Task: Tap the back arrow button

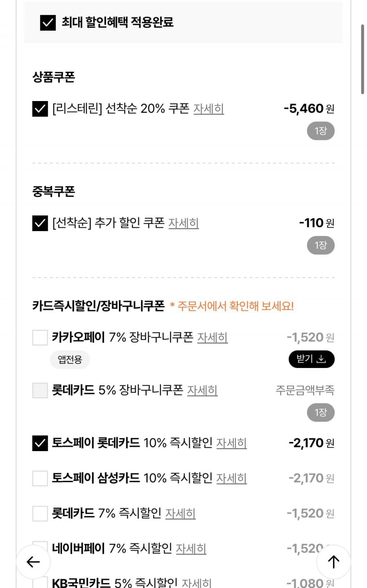Action: click(33, 562)
